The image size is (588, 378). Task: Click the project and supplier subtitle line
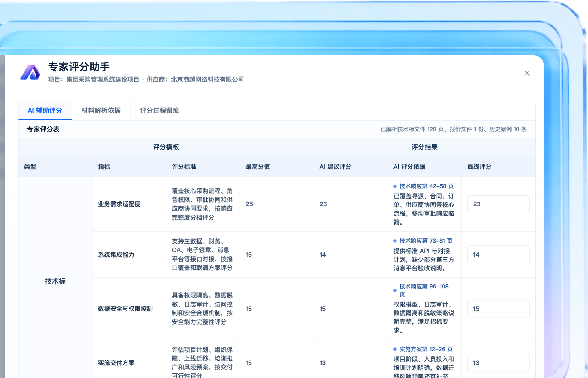pos(146,79)
